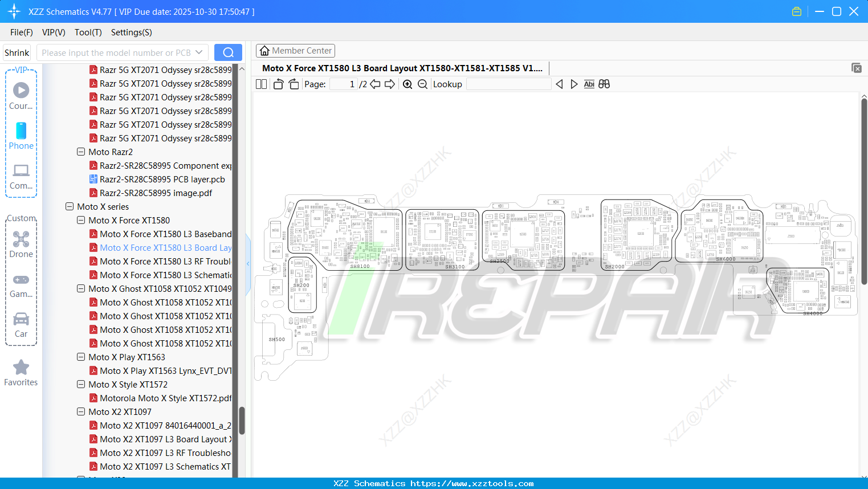Open the File menu

[21, 32]
